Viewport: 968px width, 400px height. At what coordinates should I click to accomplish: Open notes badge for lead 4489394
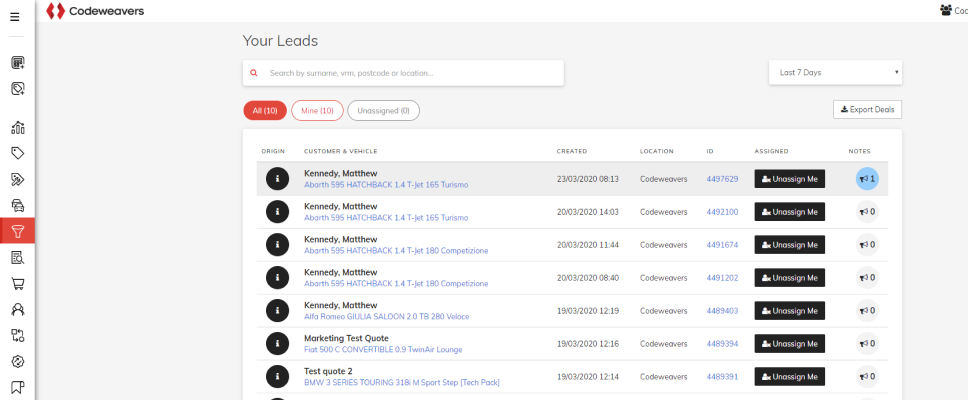click(867, 343)
